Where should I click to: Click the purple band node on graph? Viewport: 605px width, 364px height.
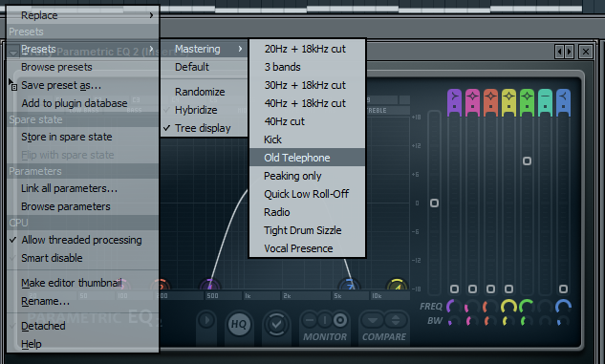pos(210,286)
